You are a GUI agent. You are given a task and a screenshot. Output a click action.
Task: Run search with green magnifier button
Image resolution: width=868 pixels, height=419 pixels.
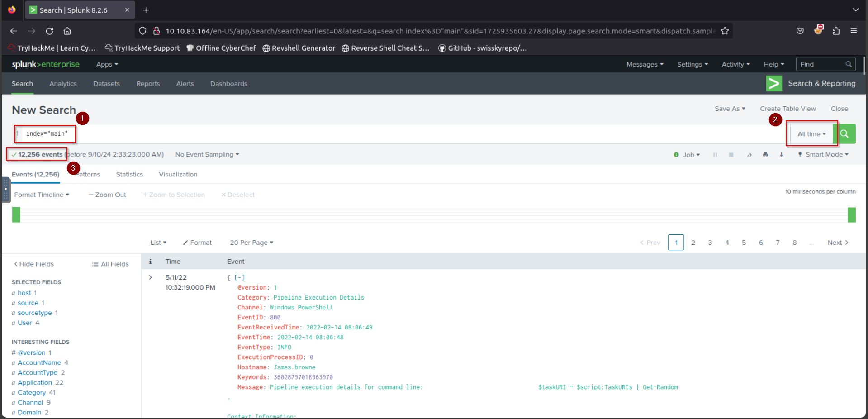[844, 134]
